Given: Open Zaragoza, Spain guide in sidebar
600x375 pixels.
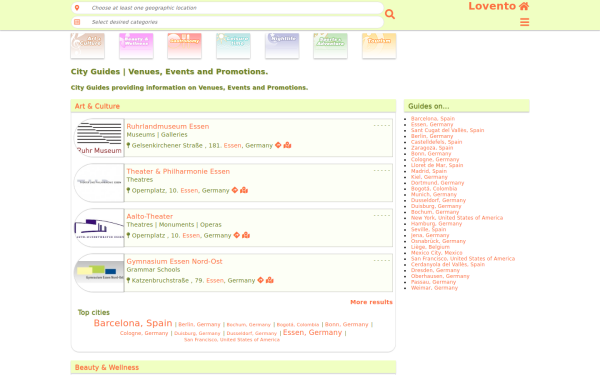Looking at the screenshot, I should pyautogui.click(x=432, y=148).
